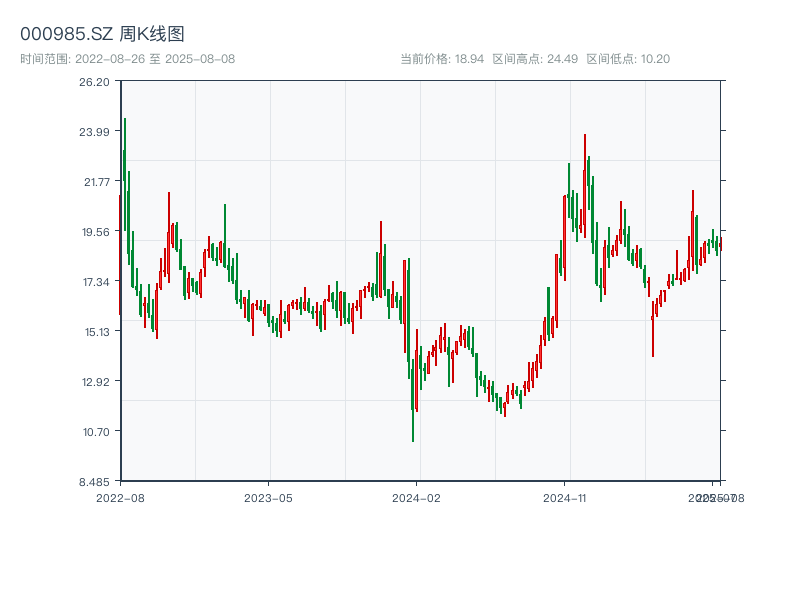Click the tallest green candlestick near 2022-08
The image size is (800, 600).
124,173
